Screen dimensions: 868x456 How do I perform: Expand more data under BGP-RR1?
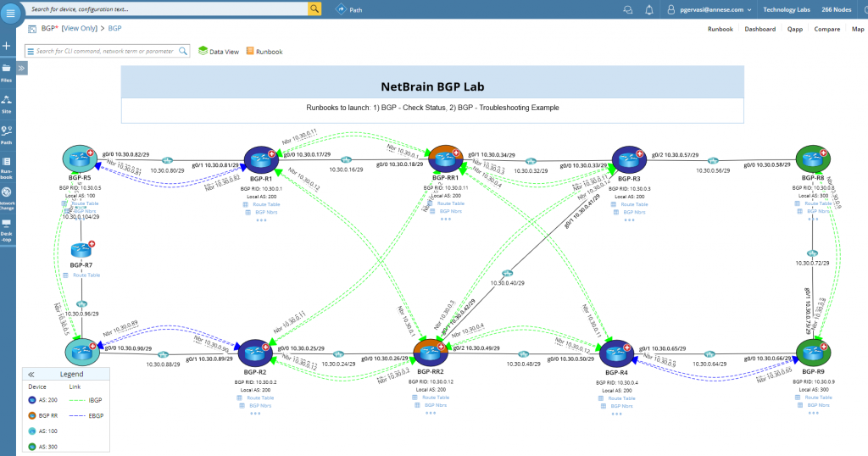coord(446,220)
